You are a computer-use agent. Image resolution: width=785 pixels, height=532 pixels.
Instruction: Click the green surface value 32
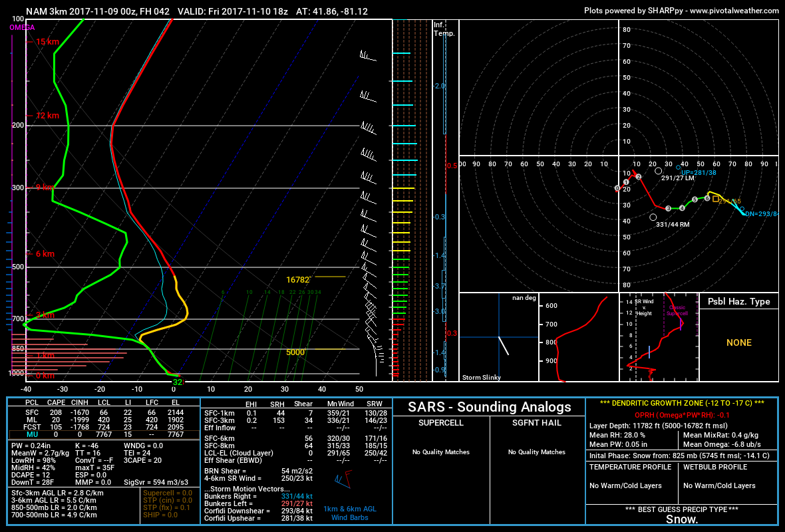[x=177, y=382]
